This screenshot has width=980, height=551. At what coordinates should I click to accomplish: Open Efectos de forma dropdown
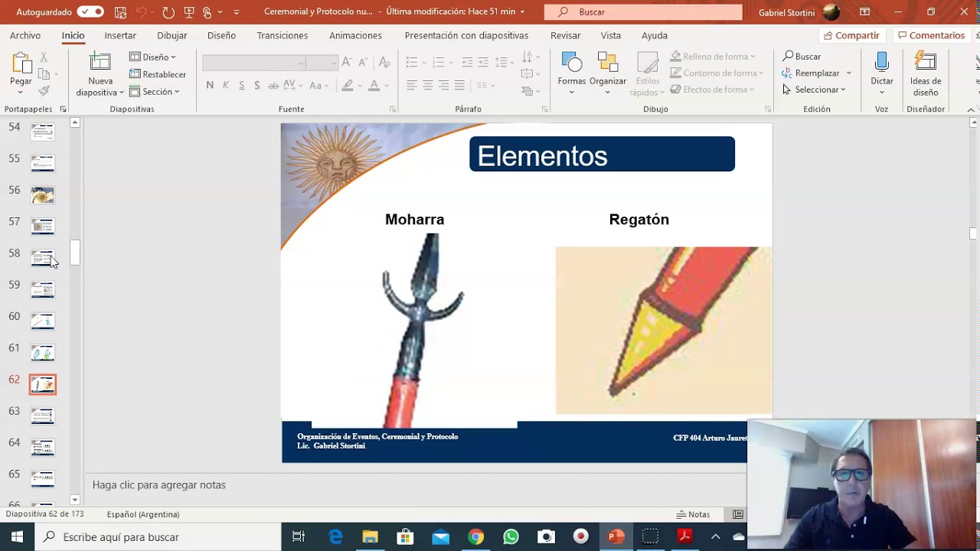click(x=713, y=90)
